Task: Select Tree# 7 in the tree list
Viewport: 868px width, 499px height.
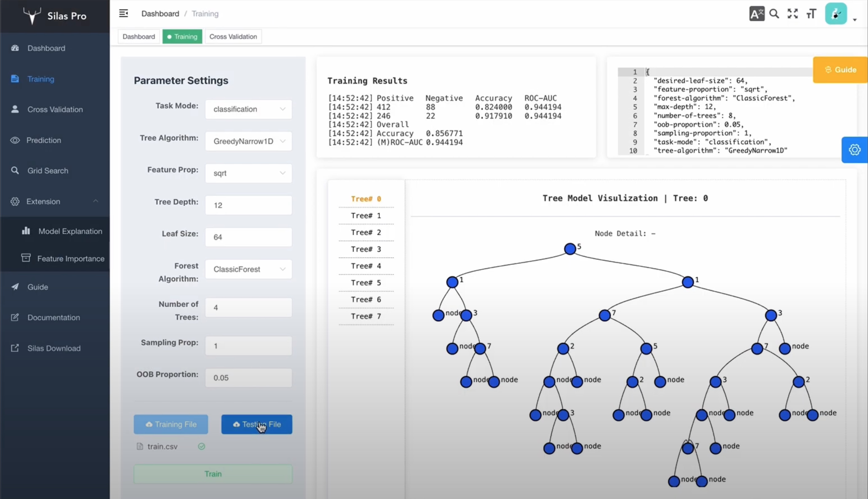Action: point(366,316)
